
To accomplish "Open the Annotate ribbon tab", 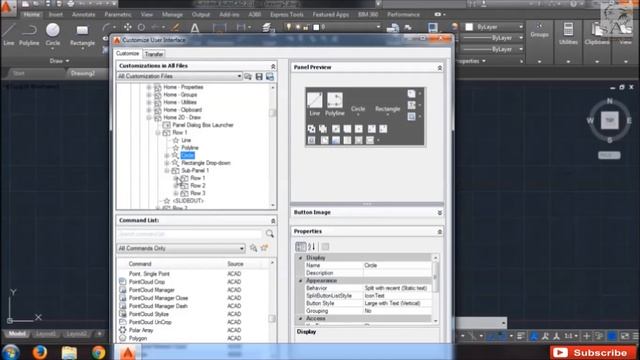I will (x=83, y=14).
